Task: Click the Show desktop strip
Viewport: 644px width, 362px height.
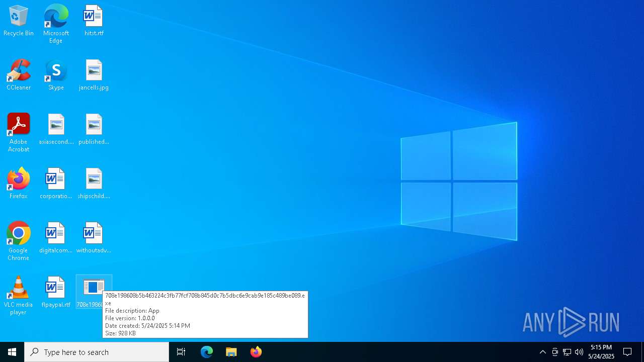Action: 642,352
